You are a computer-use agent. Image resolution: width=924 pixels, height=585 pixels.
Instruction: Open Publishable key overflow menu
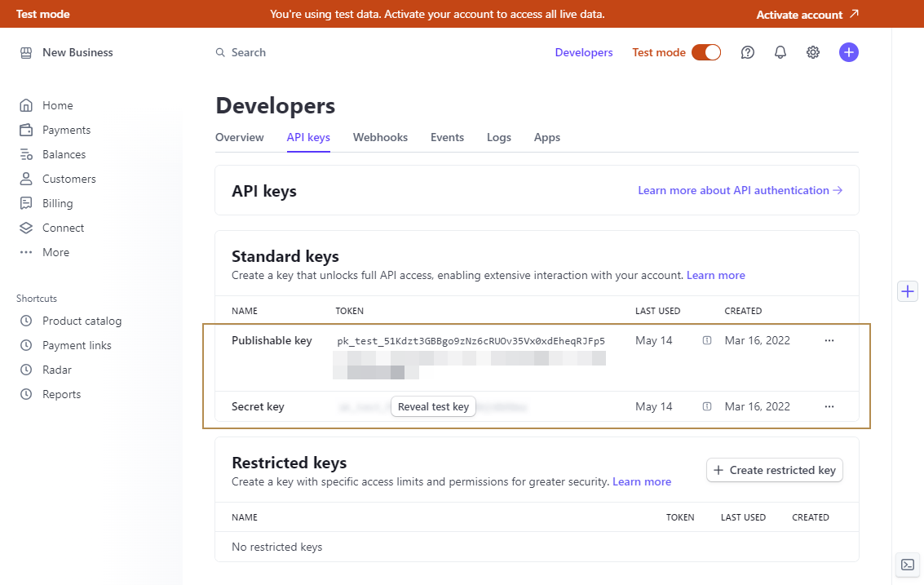point(829,340)
